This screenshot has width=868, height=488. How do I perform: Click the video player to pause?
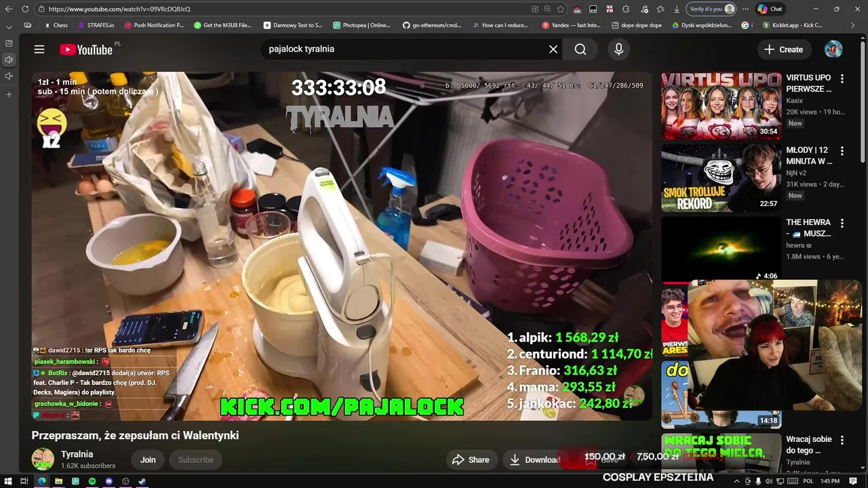[x=341, y=246]
